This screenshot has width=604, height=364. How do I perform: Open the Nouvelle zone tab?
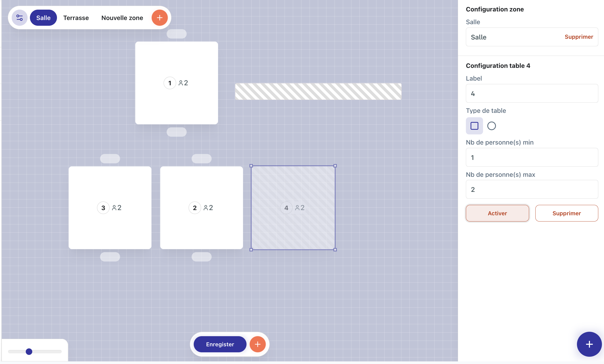122,18
